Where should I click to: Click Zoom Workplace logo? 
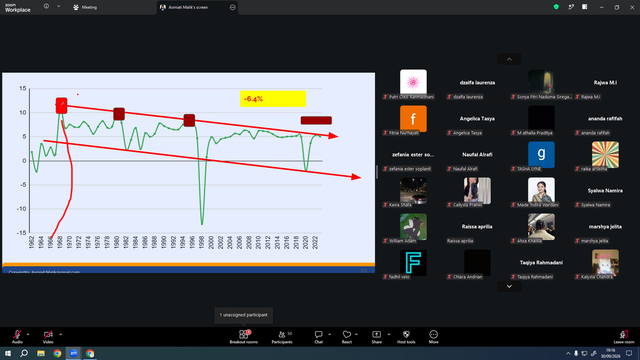click(18, 8)
